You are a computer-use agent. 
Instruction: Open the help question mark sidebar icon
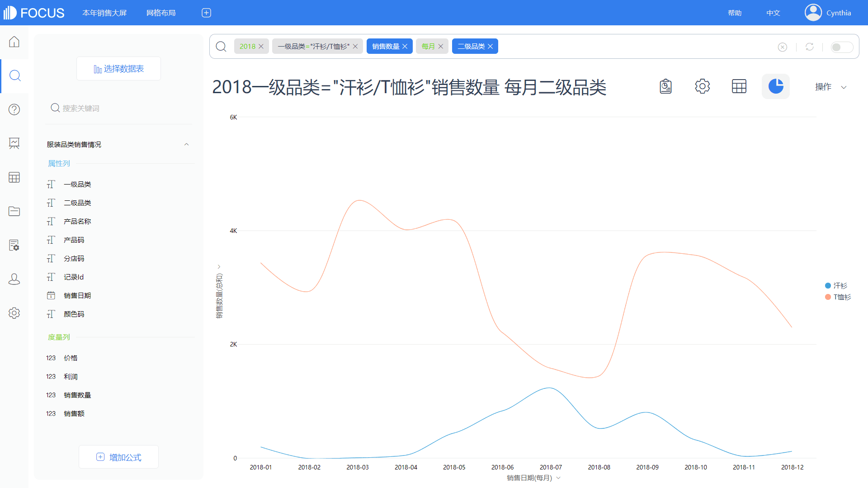pyautogui.click(x=14, y=109)
